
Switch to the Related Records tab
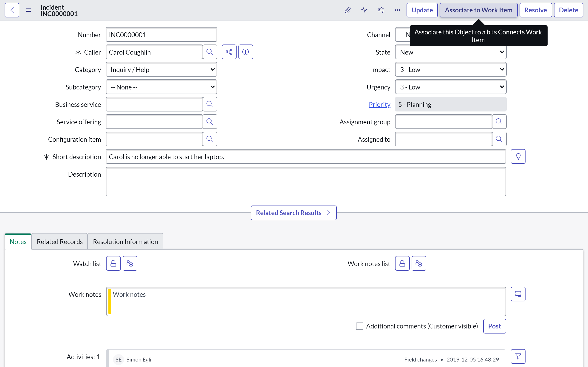point(59,242)
